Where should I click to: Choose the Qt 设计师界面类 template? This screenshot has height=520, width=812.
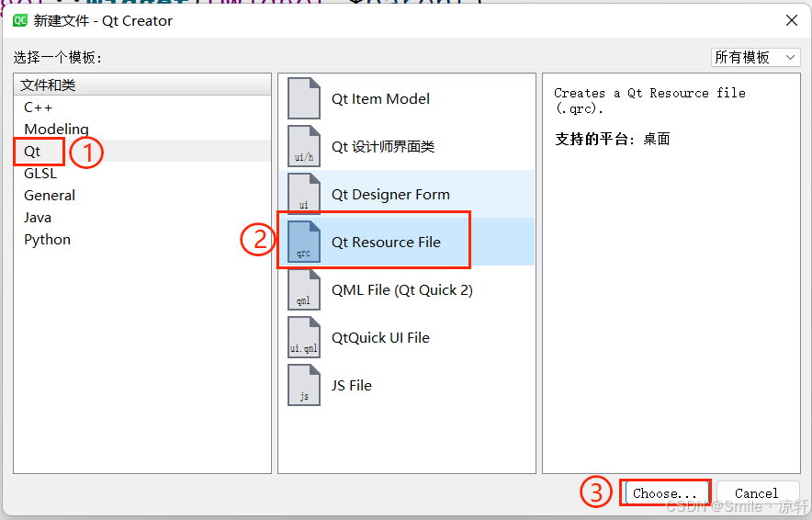407,146
